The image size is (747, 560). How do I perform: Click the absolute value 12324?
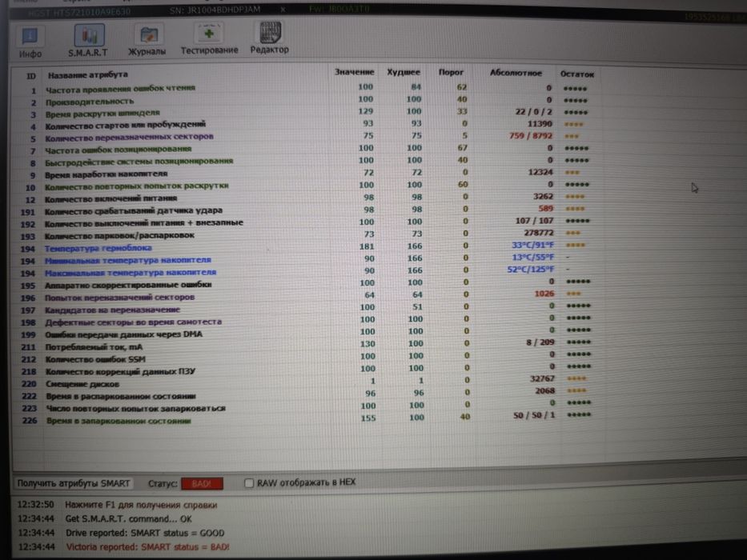[x=540, y=172]
